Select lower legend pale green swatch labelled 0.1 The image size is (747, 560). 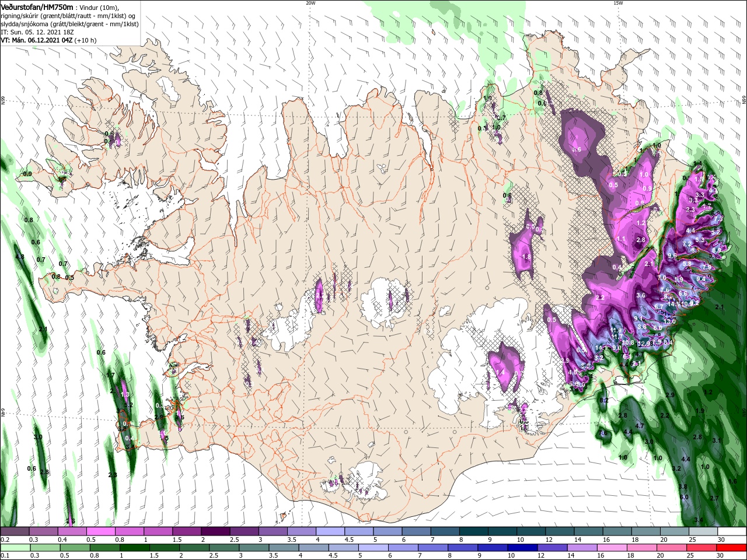pyautogui.click(x=15, y=548)
